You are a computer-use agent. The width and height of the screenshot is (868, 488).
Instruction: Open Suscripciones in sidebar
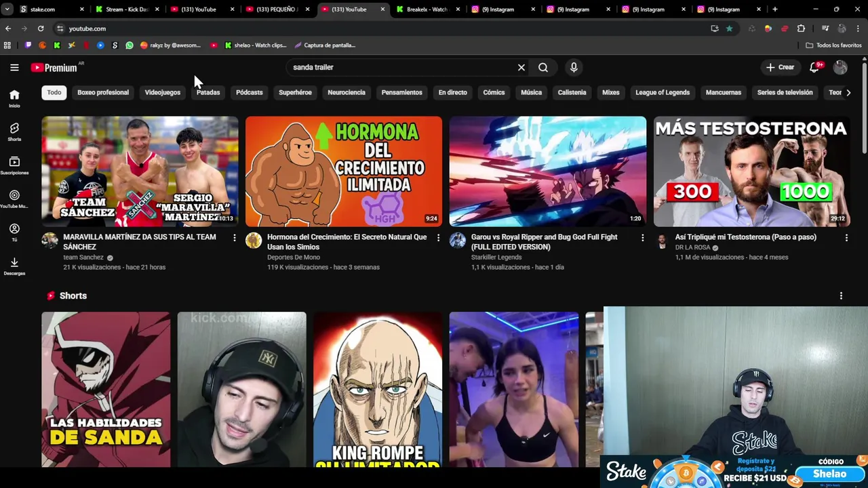click(14, 165)
